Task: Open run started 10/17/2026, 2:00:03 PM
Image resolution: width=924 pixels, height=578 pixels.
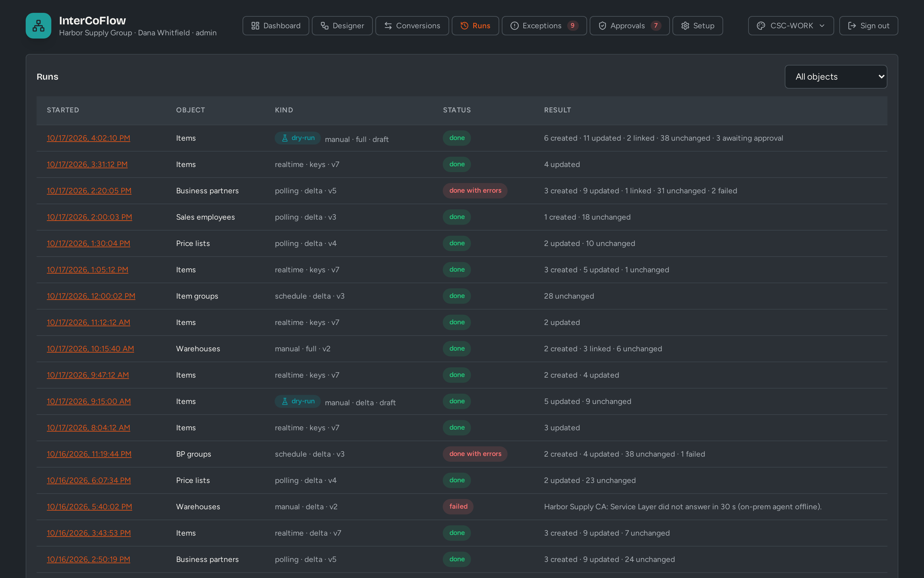Action: click(89, 217)
